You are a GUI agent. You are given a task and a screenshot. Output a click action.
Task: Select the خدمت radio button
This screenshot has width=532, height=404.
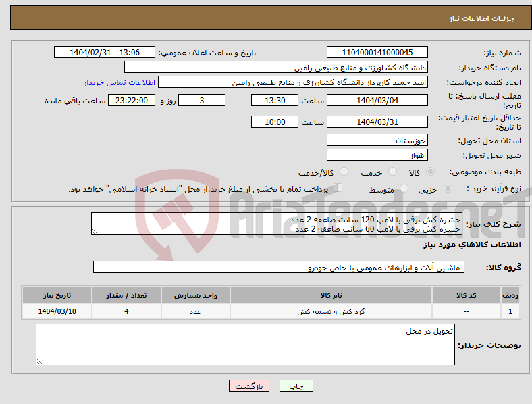(392, 172)
